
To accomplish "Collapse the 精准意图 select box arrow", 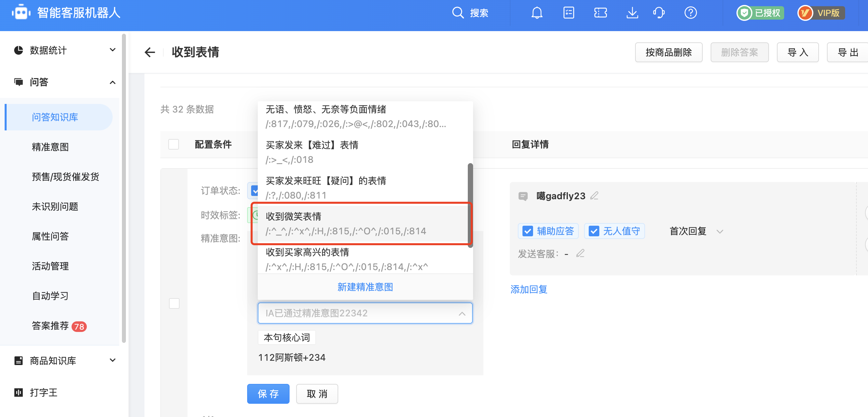I will tap(462, 313).
